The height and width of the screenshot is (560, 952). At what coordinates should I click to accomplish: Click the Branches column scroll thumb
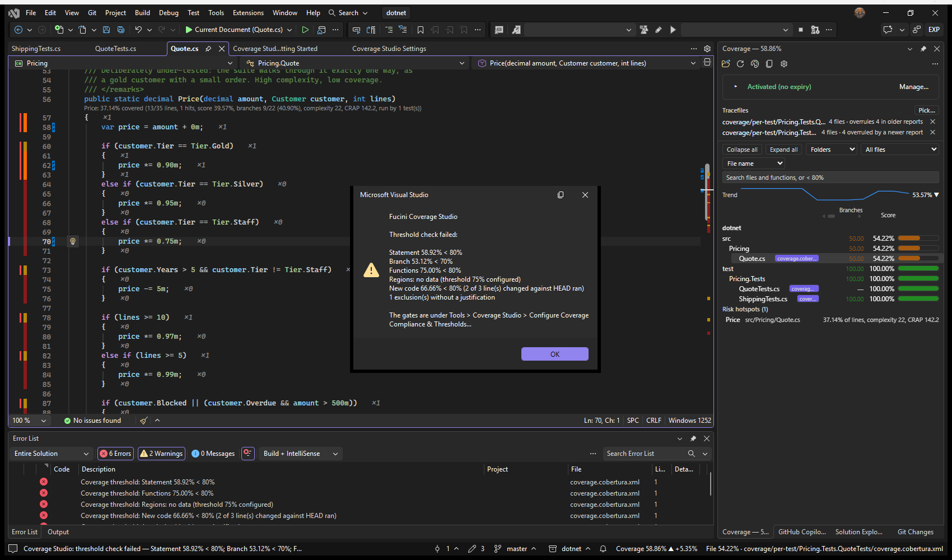tap(832, 216)
